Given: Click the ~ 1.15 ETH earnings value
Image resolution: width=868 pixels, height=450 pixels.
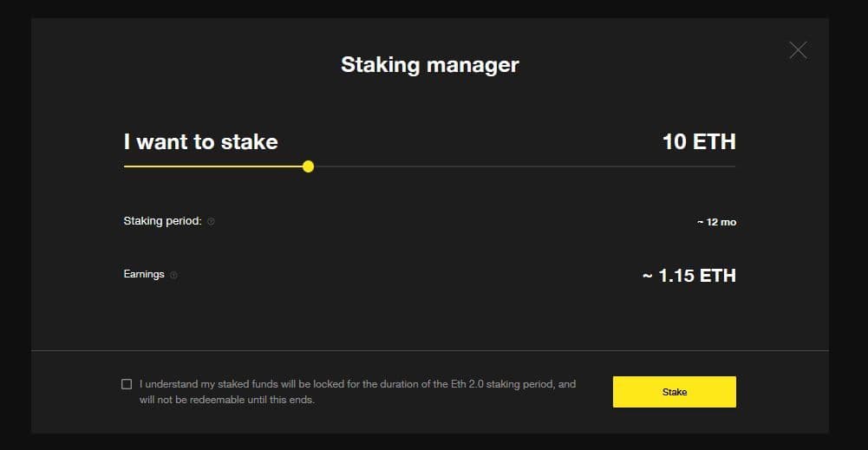Looking at the screenshot, I should pos(689,276).
